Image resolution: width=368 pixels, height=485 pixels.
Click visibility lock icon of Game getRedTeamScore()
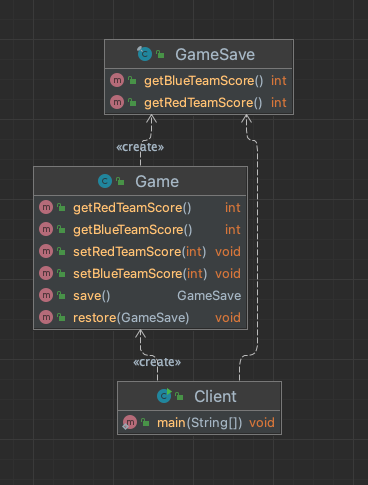coord(61,207)
